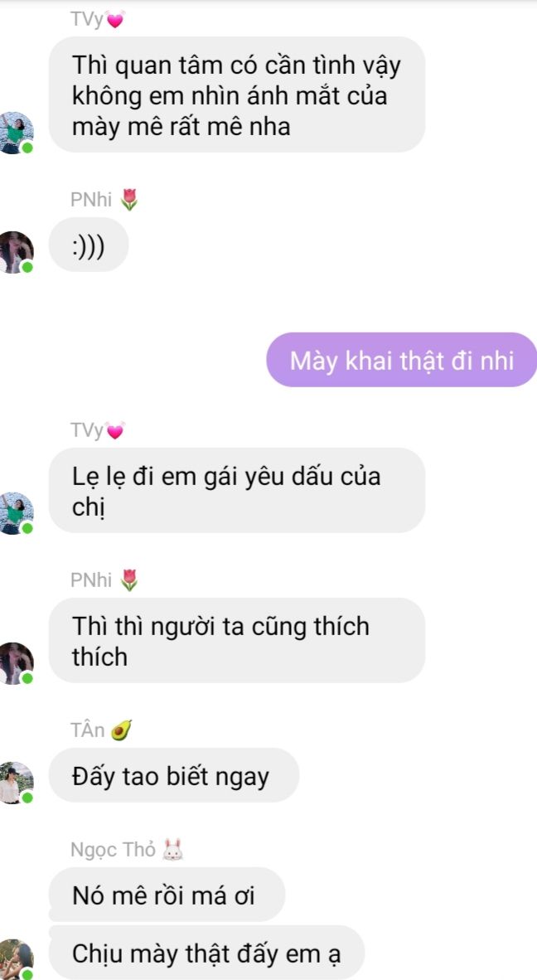The image size is (537, 980).
Task: Tap Ngọc Thỏ's avatar at the bottom
Action: (x=16, y=959)
